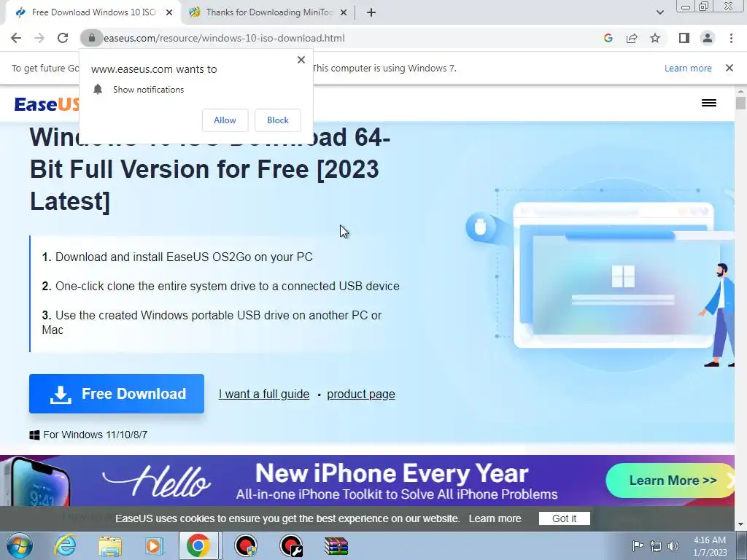Open Chrome three-dot menu
Screen dimensions: 747x560
(731, 38)
